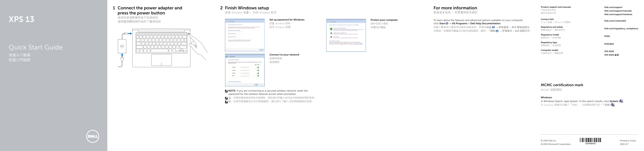The image size is (644, 151).
Task: Open "Connect to a hidden wireless network" link
Action: [235, 82]
